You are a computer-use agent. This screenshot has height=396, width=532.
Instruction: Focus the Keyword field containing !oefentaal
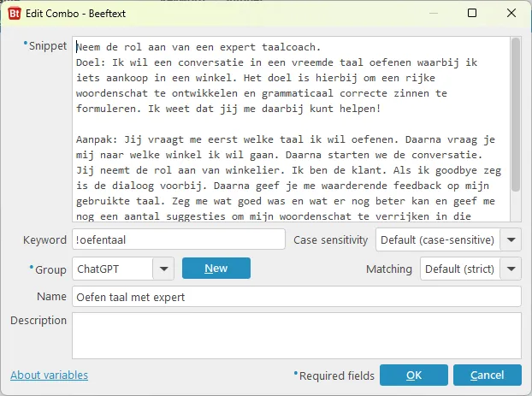[179, 239]
